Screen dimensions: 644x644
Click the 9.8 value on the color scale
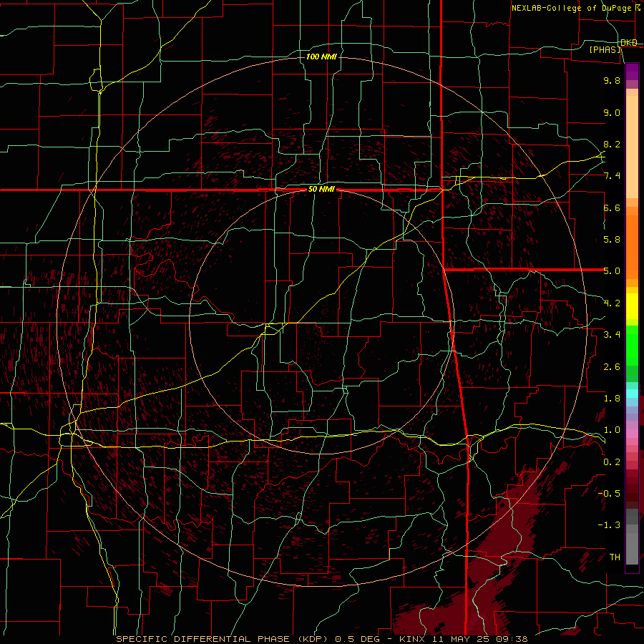click(x=612, y=80)
